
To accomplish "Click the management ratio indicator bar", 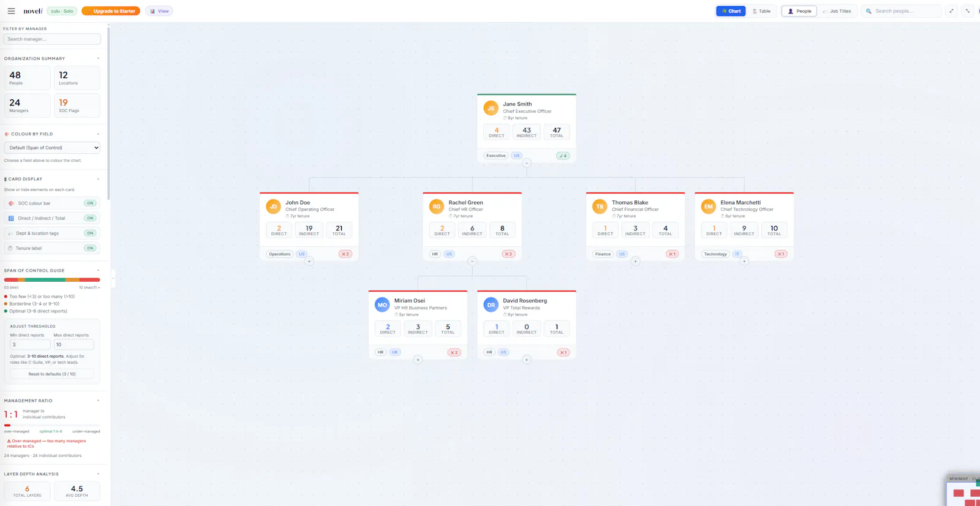I will [x=52, y=425].
